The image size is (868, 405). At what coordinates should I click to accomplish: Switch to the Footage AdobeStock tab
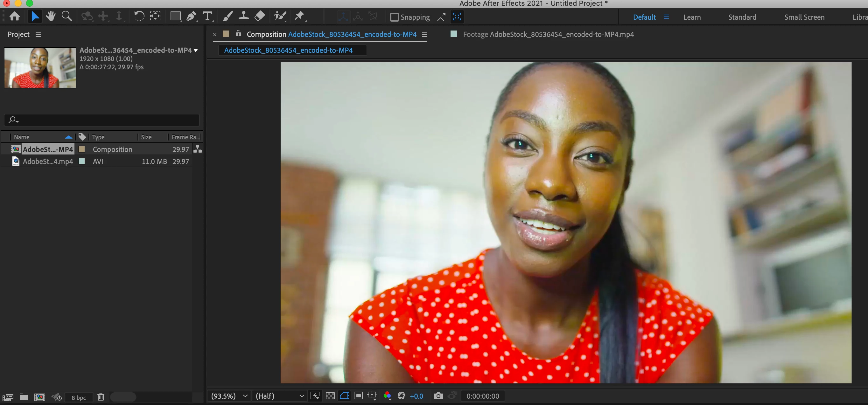pos(548,34)
